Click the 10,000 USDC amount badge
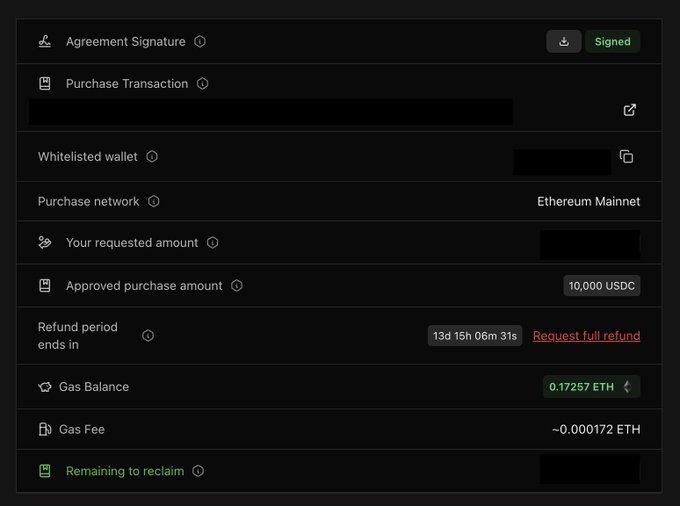The image size is (680, 506). click(602, 286)
